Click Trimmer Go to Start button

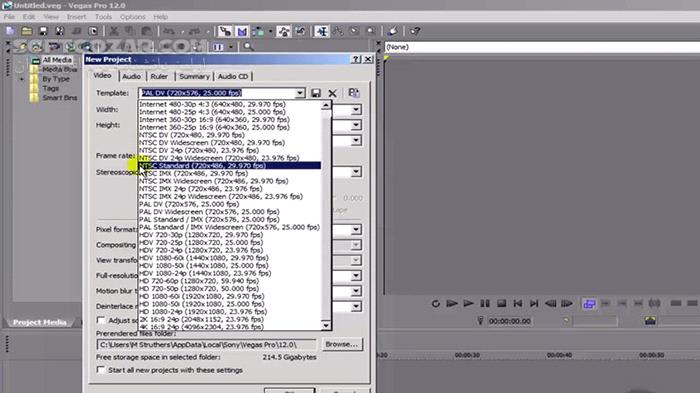(x=517, y=304)
